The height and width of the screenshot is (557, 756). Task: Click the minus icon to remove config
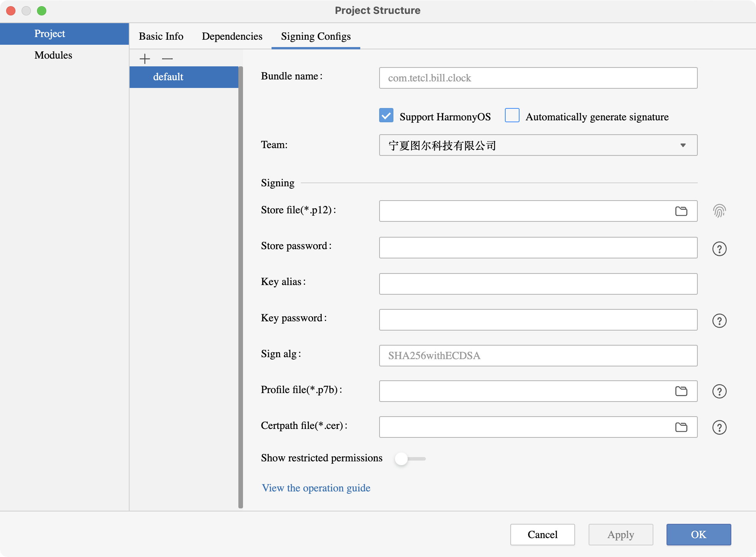click(x=167, y=59)
